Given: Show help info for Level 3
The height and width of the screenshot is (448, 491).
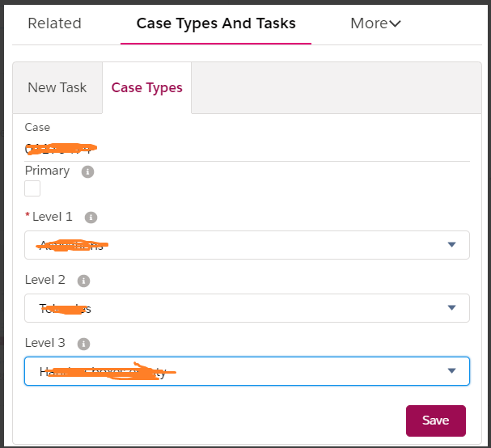Looking at the screenshot, I should [83, 344].
